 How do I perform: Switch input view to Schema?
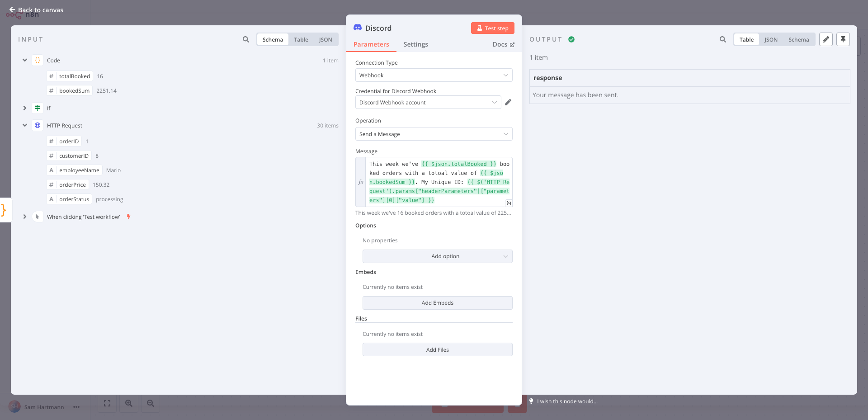(273, 40)
